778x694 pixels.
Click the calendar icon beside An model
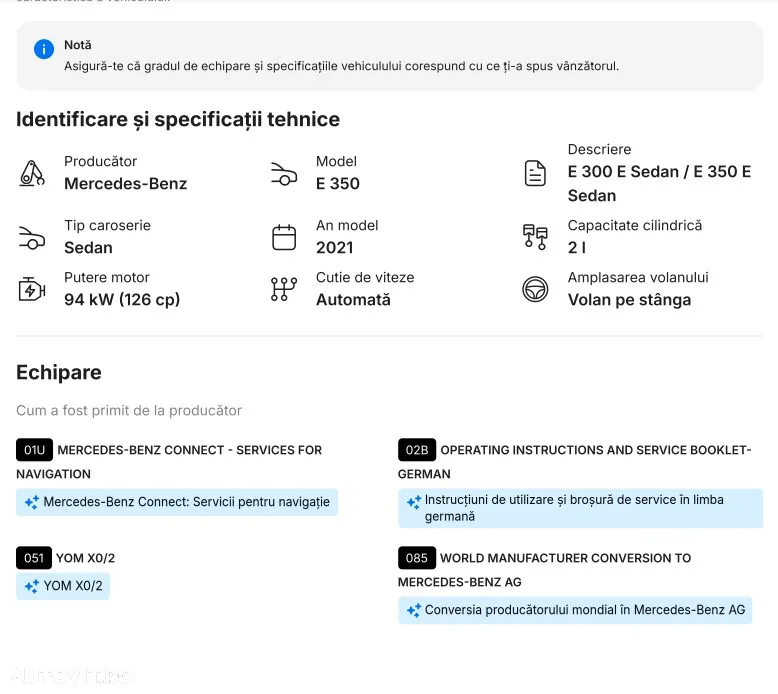tap(284, 237)
